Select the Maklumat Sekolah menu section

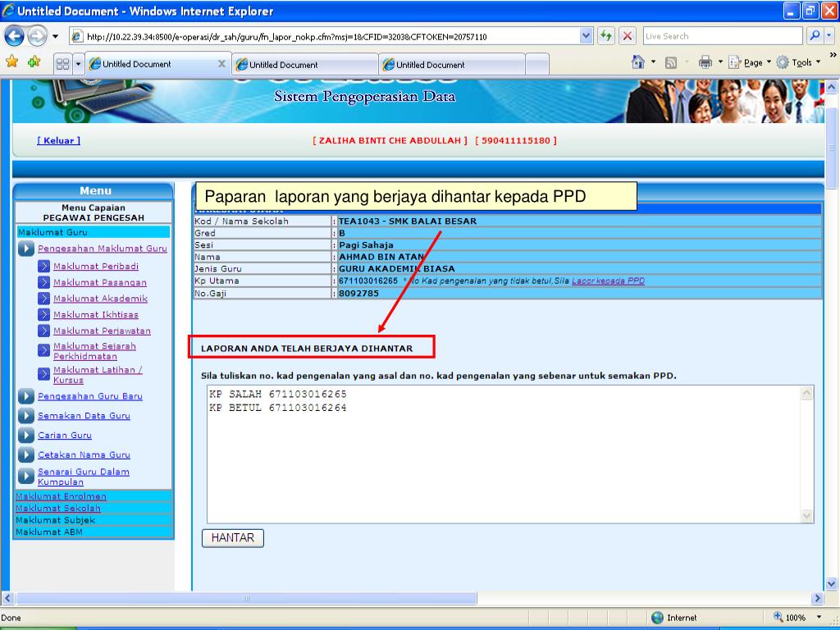click(94, 508)
